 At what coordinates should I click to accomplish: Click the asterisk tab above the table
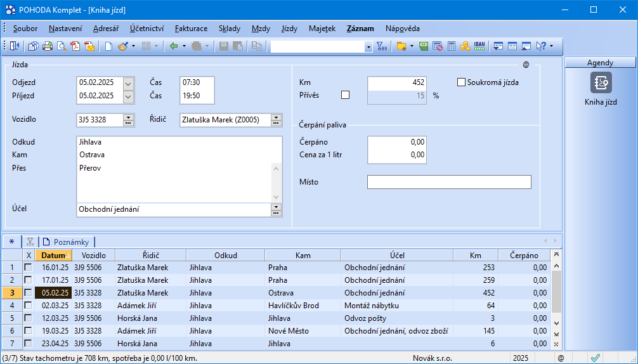click(12, 242)
